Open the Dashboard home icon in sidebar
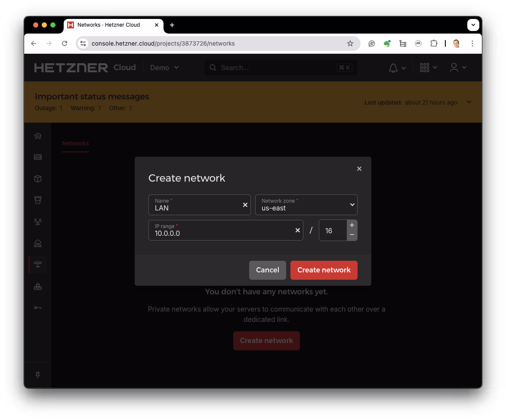Image resolution: width=506 pixels, height=420 pixels. pyautogui.click(x=38, y=136)
